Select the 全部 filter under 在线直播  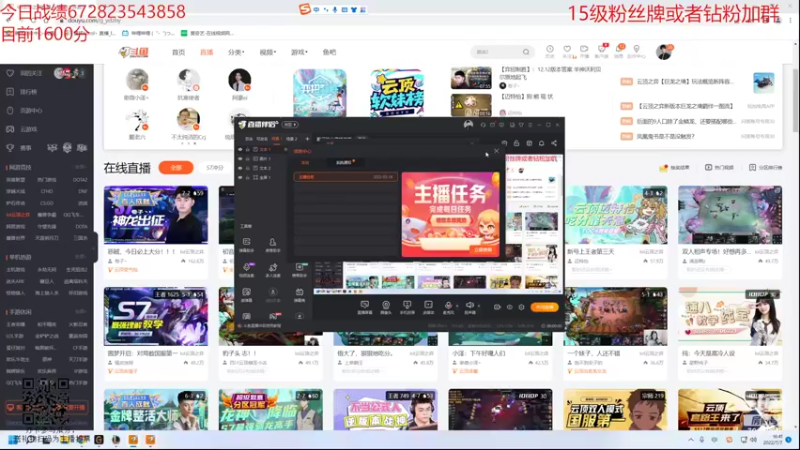click(176, 167)
